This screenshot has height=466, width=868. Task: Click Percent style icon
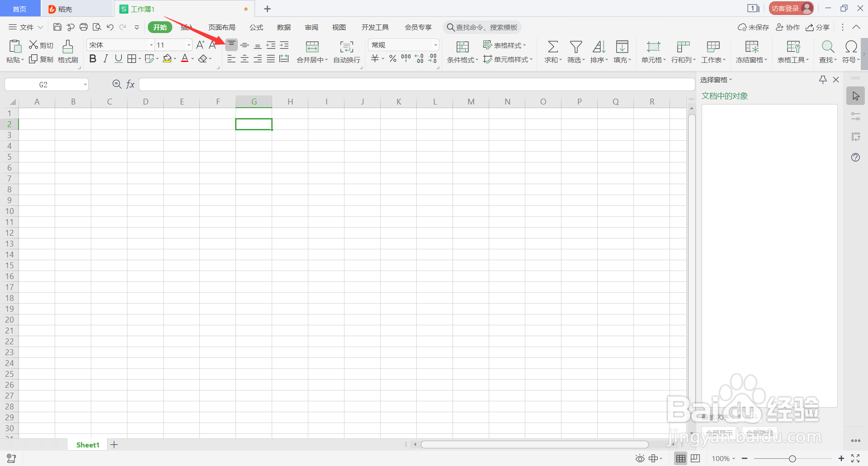[393, 59]
